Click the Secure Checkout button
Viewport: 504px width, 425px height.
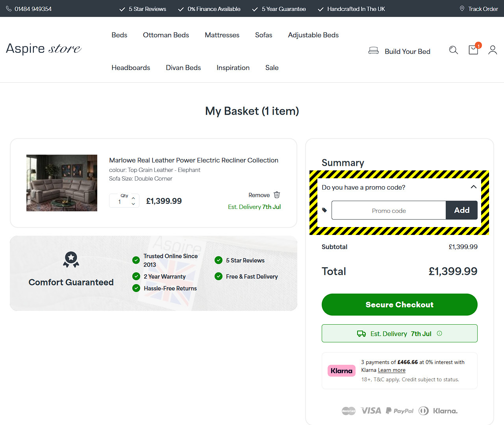coord(400,305)
